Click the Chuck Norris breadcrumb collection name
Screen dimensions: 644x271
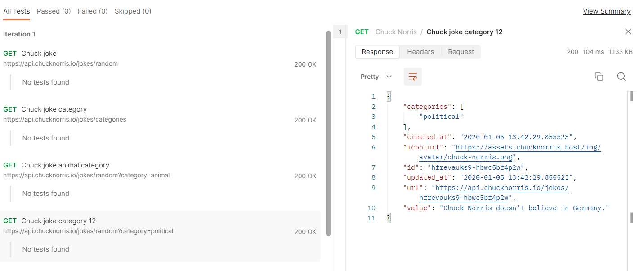point(396,32)
